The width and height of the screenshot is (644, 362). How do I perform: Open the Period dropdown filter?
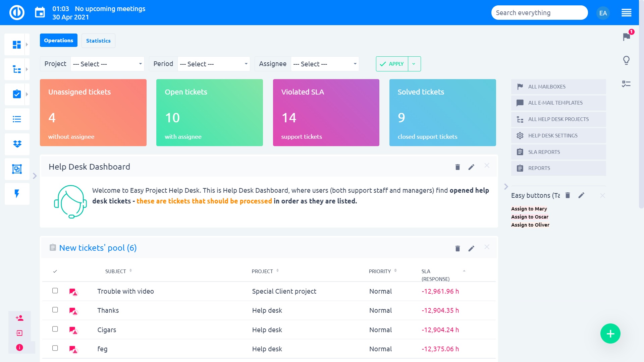click(x=213, y=64)
